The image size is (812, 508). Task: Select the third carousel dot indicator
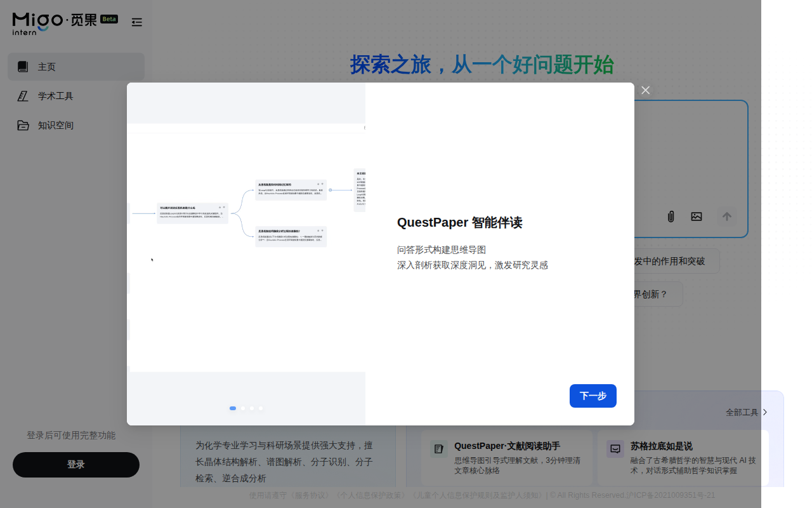point(252,408)
